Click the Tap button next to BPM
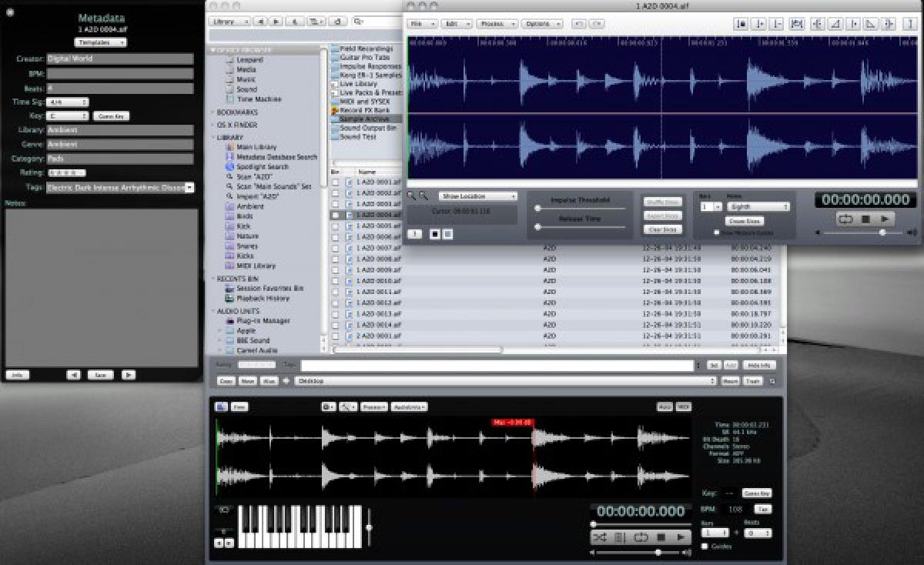 762,509
